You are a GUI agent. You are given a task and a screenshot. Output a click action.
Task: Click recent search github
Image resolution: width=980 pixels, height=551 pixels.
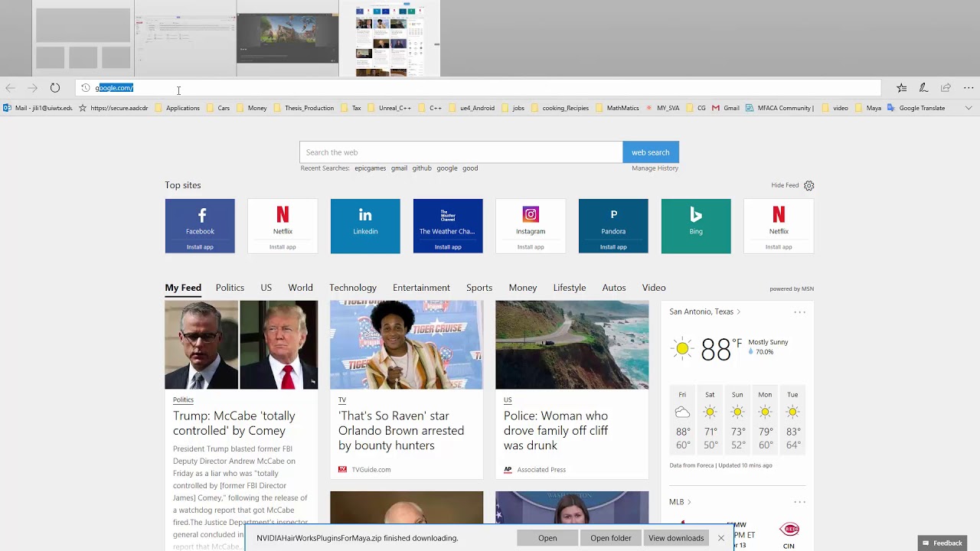pos(422,168)
